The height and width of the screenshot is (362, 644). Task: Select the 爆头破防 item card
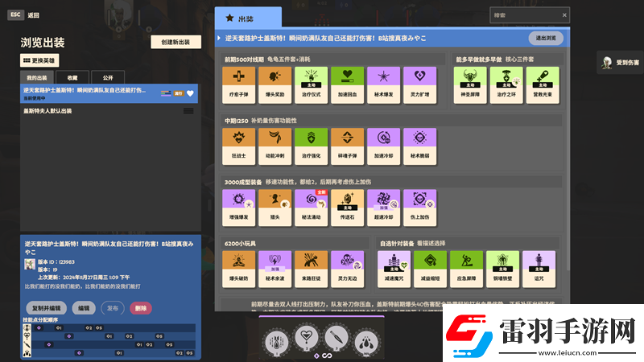238,269
